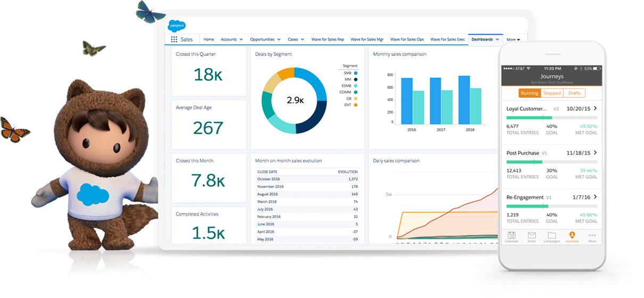Select the March 2016 row
This screenshot has width=644, height=298.
308,202
